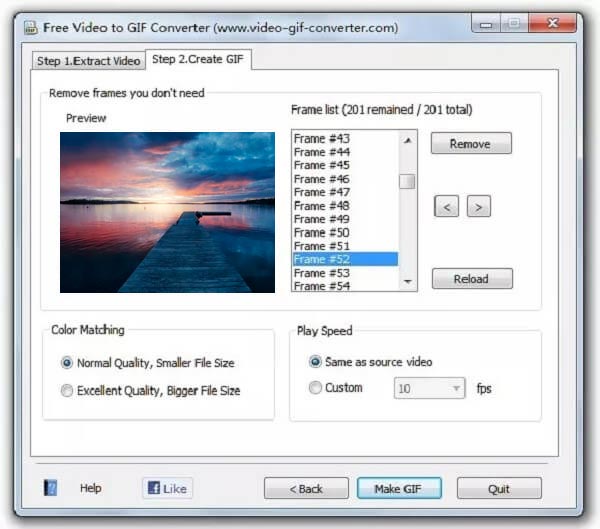Image resolution: width=600 pixels, height=529 pixels.
Task: Close the converter window
Action: 552,23
